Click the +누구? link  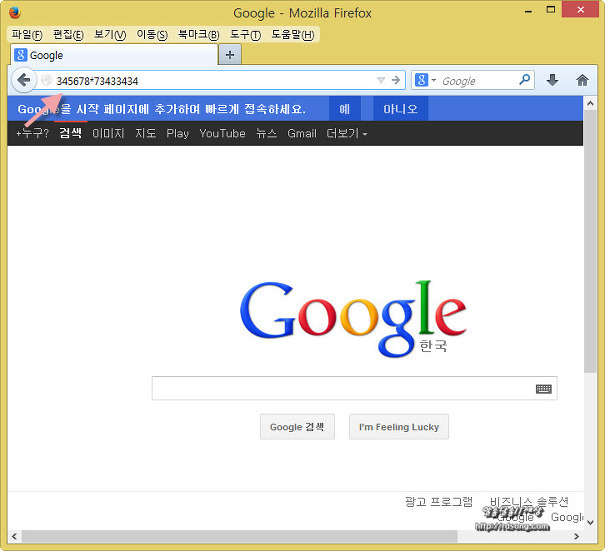[32, 133]
